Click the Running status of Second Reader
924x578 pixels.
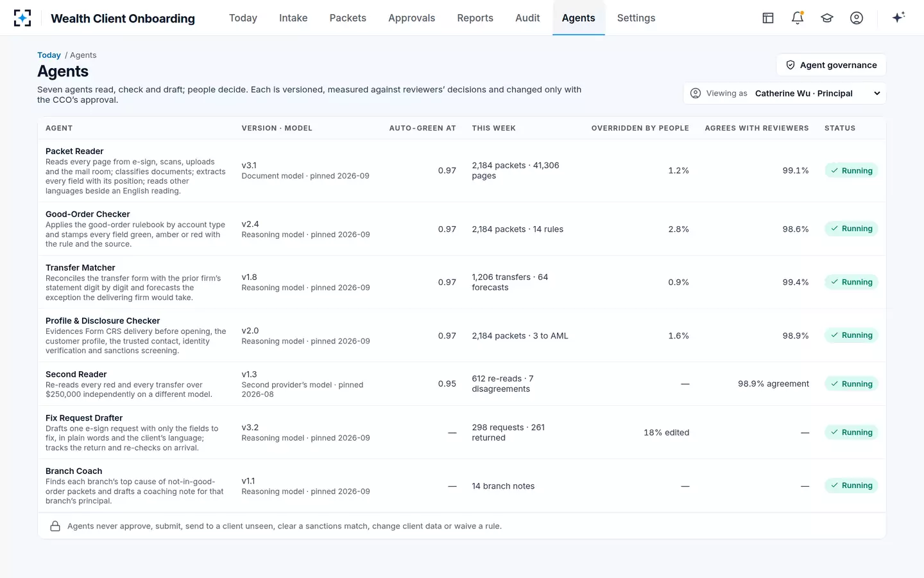click(x=851, y=384)
